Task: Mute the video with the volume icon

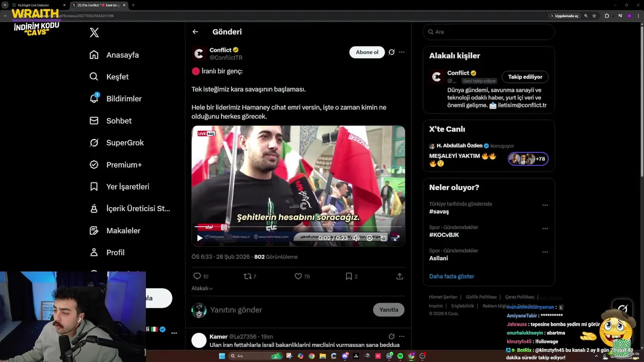Action: (356, 238)
